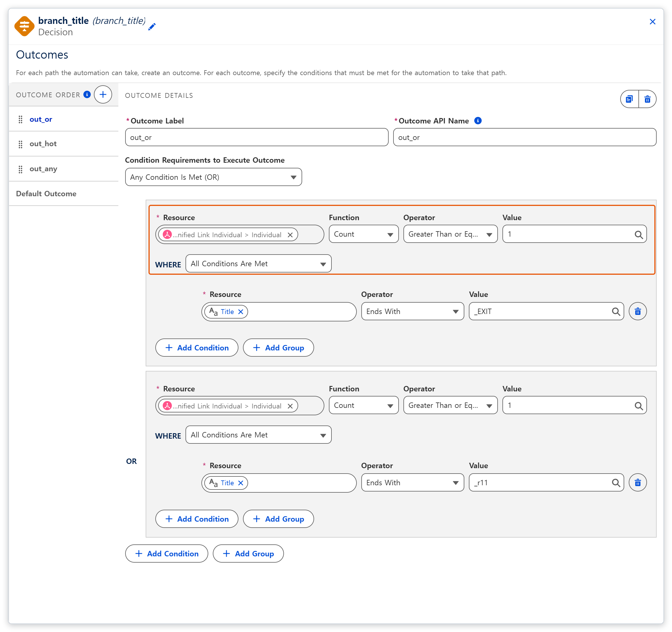
Task: Open Greater Than or Equal operator in first group
Action: tap(450, 234)
